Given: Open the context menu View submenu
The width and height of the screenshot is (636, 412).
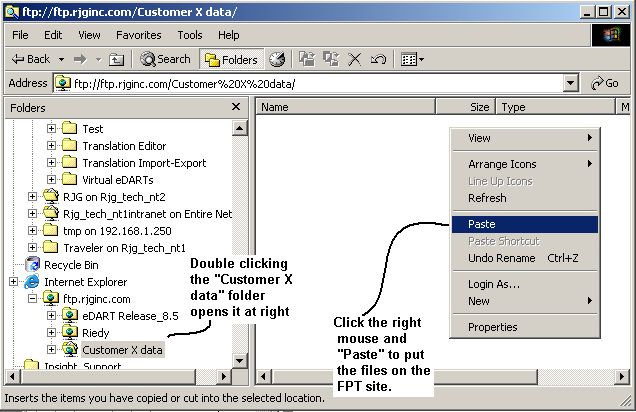Looking at the screenshot, I should [x=525, y=138].
